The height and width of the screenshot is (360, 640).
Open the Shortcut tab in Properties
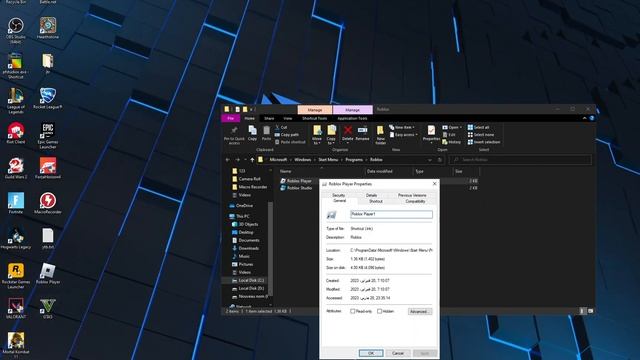point(376,201)
